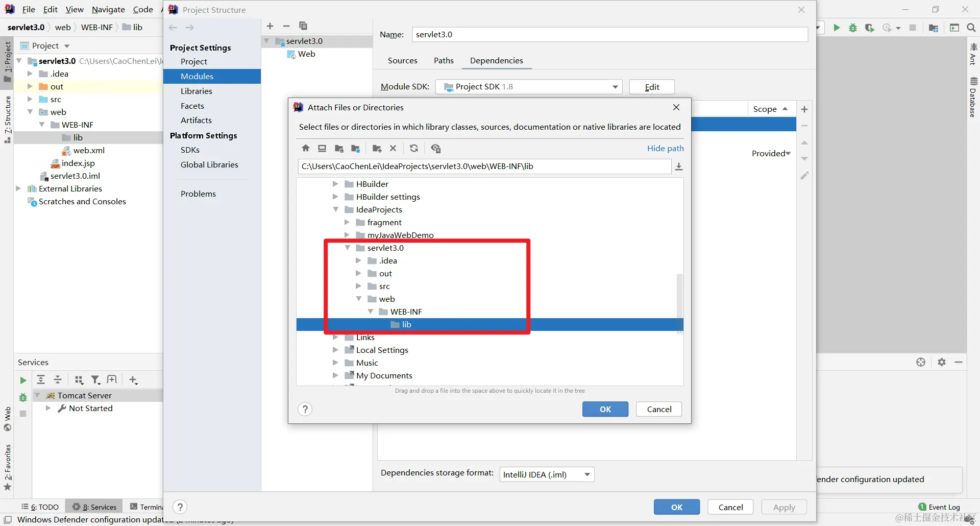The image size is (980, 526).
Task: Start debugging from main toolbar bug icon
Action: pos(853,28)
